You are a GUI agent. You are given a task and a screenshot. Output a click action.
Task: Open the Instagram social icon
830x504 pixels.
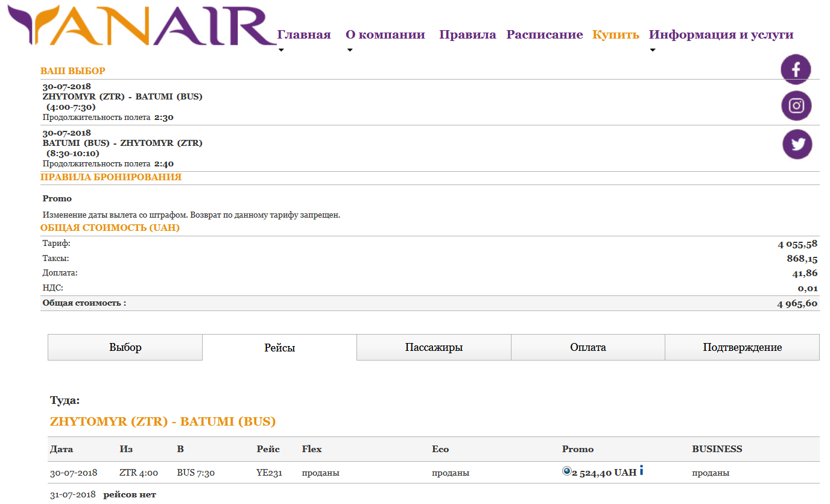(x=796, y=106)
